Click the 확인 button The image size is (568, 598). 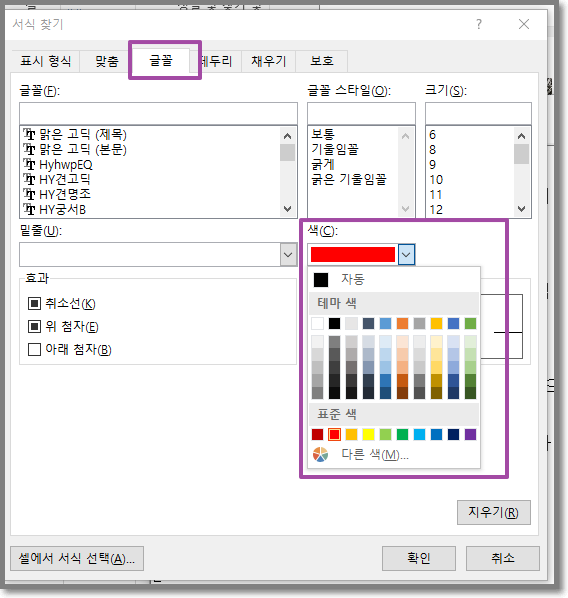[x=419, y=558]
